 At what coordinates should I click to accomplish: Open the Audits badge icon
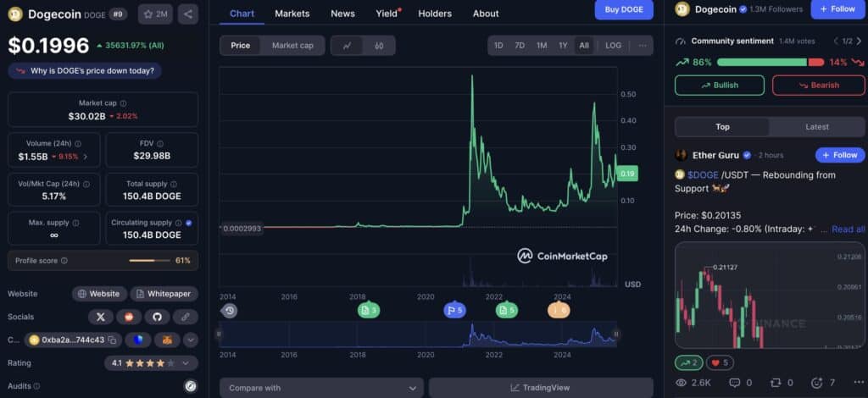[x=191, y=386]
